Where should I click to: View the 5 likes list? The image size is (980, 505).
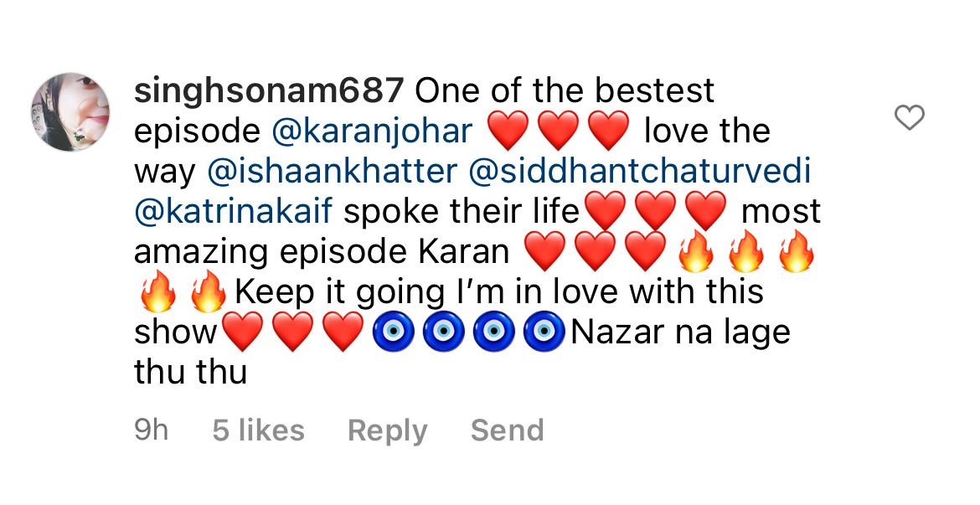pyautogui.click(x=258, y=430)
